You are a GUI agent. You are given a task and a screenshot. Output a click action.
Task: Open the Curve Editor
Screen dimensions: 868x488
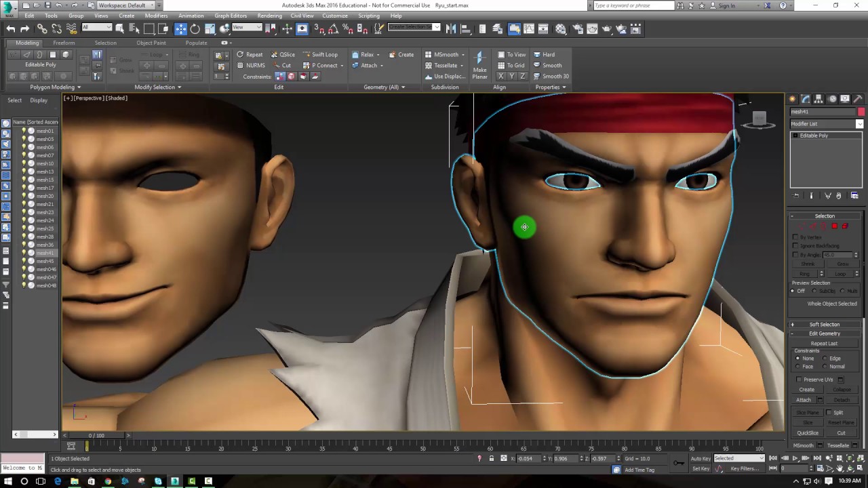click(x=530, y=28)
